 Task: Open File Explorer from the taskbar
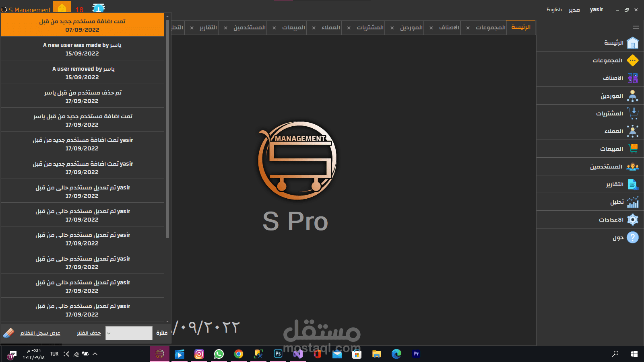point(377,354)
